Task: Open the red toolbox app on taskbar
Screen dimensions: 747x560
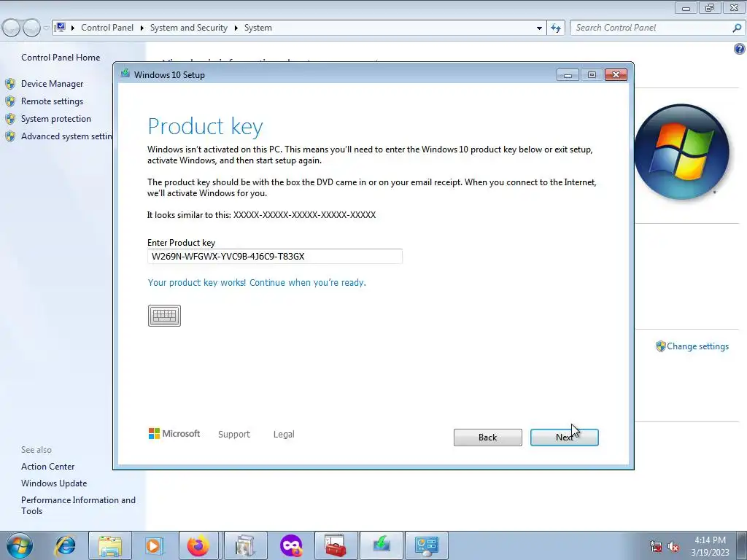Action: pos(336,545)
